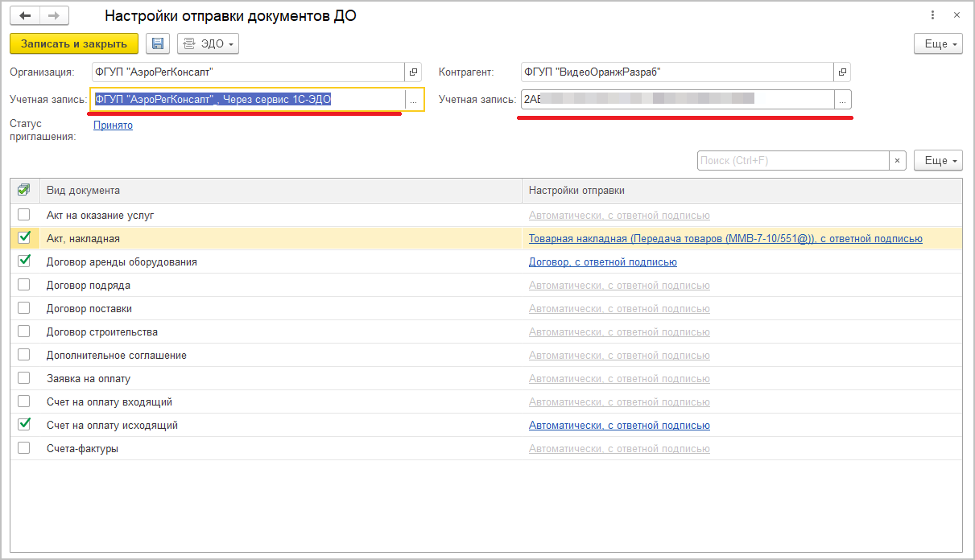This screenshot has height=560, width=975.
Task: Open the Еще dropdown beside search
Action: tap(938, 161)
